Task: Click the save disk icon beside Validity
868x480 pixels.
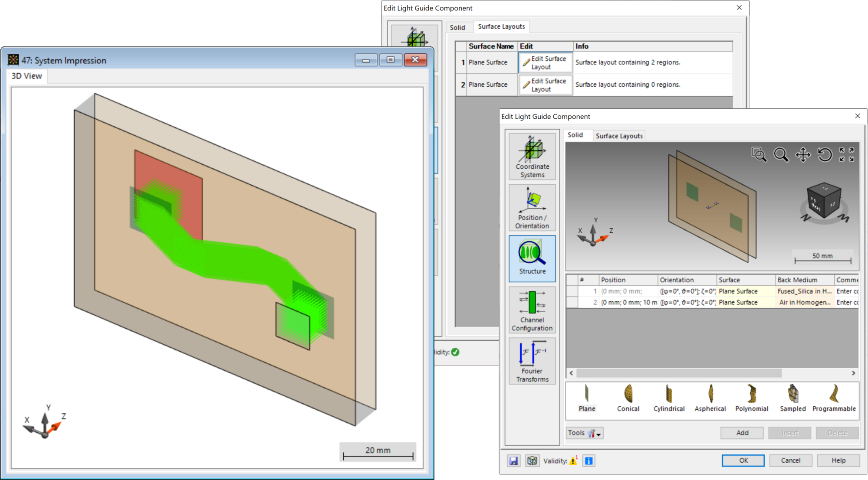Action: 513,460
